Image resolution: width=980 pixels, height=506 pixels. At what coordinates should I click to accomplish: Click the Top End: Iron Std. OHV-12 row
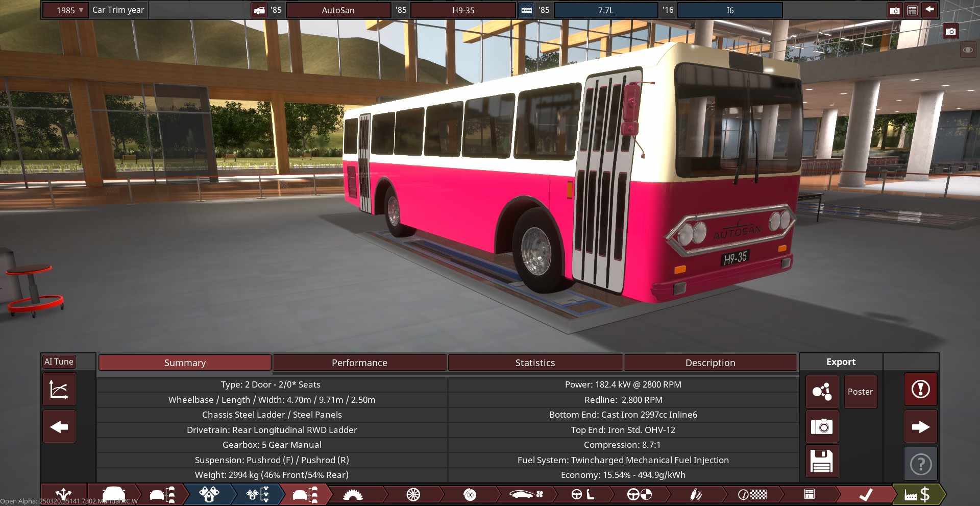coord(623,430)
